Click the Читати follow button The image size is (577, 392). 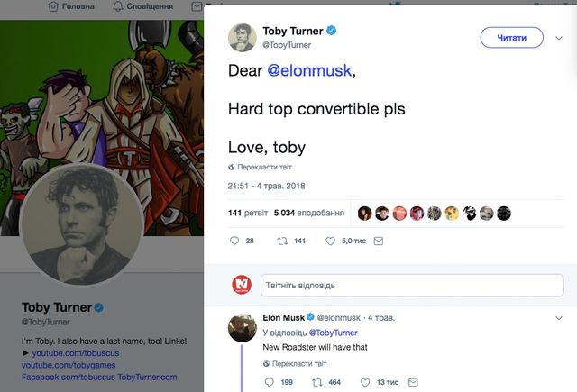[511, 37]
